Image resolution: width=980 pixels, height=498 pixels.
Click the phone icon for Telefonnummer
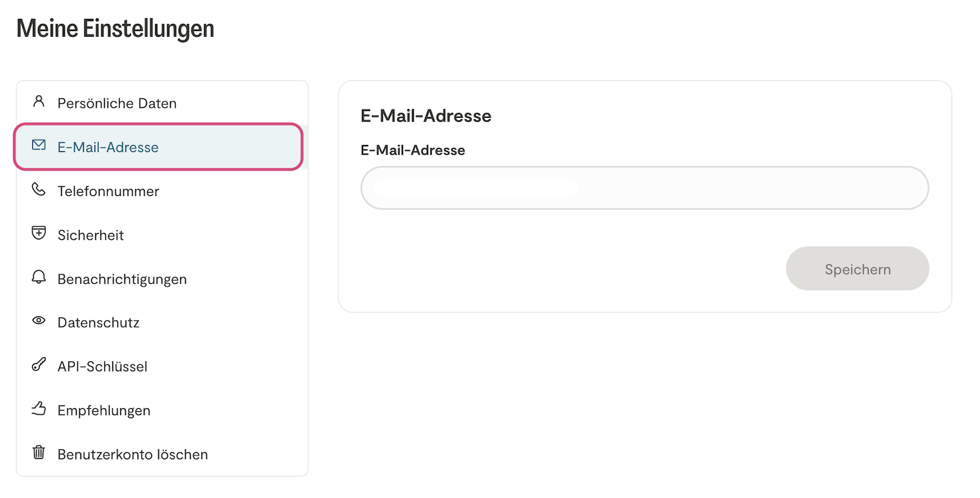pyautogui.click(x=39, y=189)
